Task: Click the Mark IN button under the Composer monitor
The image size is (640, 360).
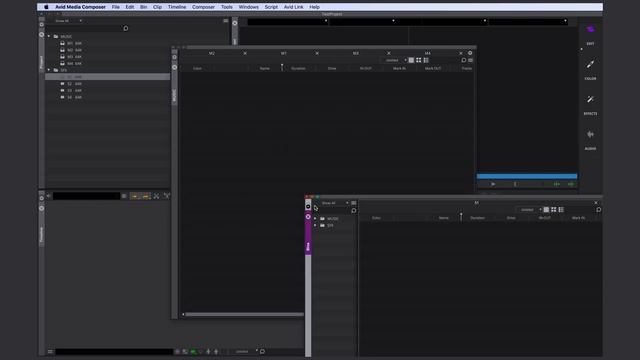Action: (x=515, y=184)
